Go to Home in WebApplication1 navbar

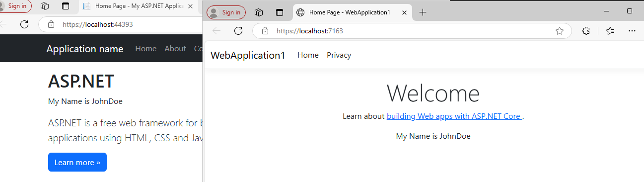pos(308,55)
